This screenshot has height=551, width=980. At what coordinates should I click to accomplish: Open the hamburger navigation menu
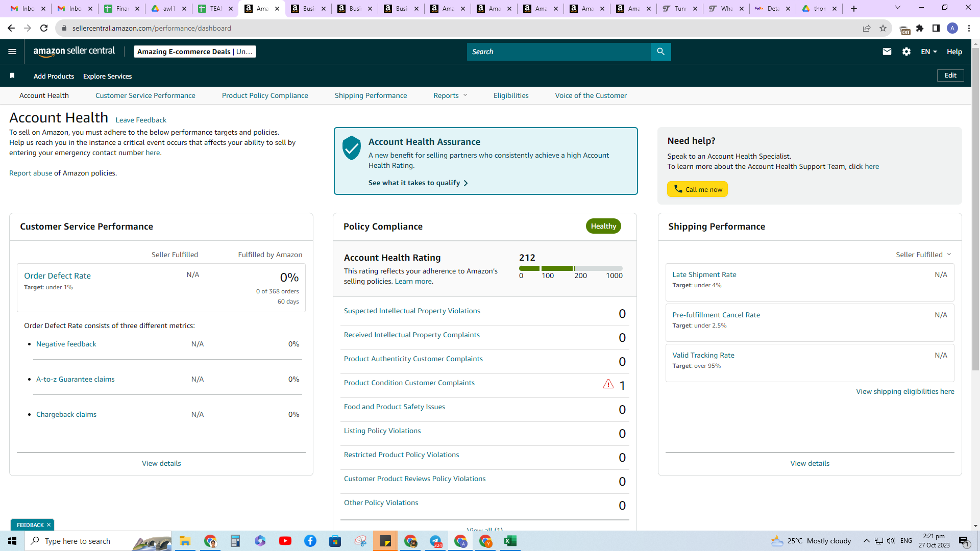click(x=12, y=52)
